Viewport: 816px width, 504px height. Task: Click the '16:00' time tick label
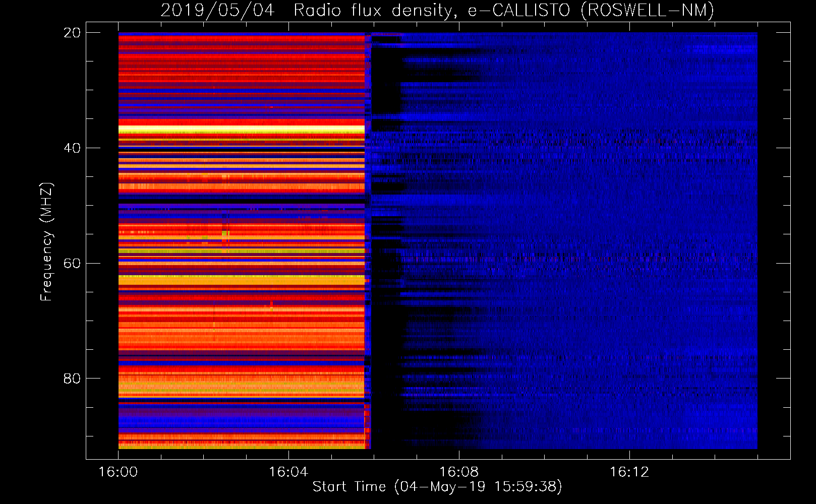tap(118, 472)
